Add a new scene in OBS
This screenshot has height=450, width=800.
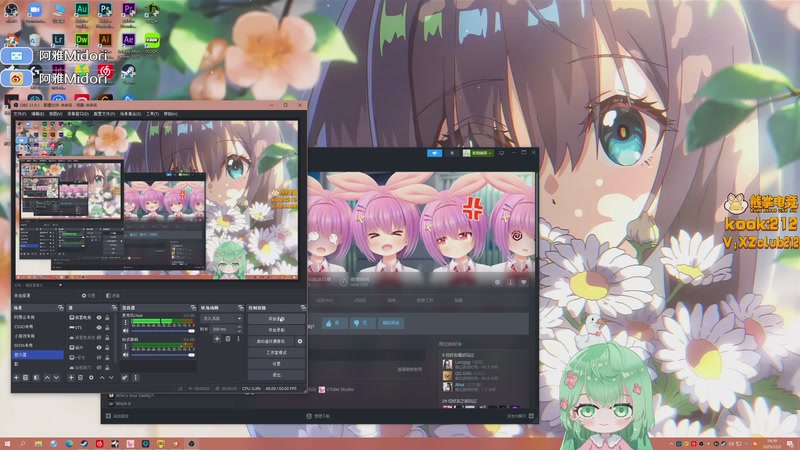click(x=16, y=378)
